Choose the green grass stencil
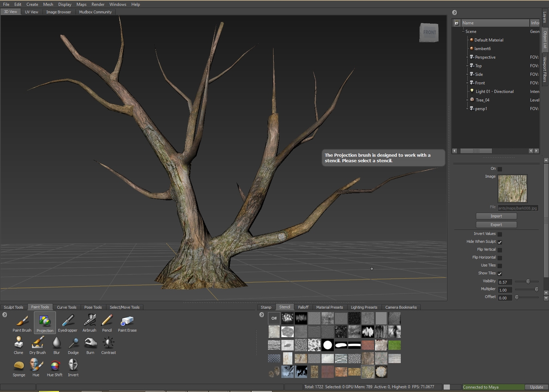 [395, 345]
